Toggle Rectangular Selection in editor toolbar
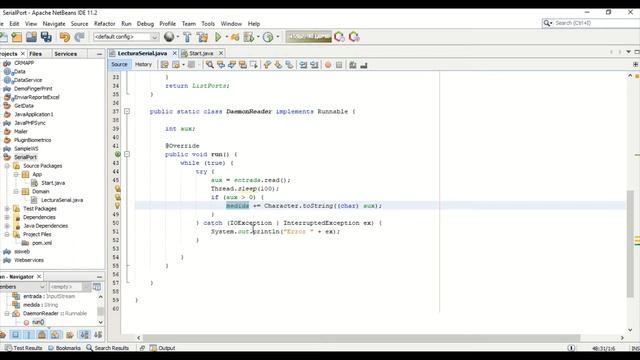Screen dimensions: 640x360 (253, 64)
